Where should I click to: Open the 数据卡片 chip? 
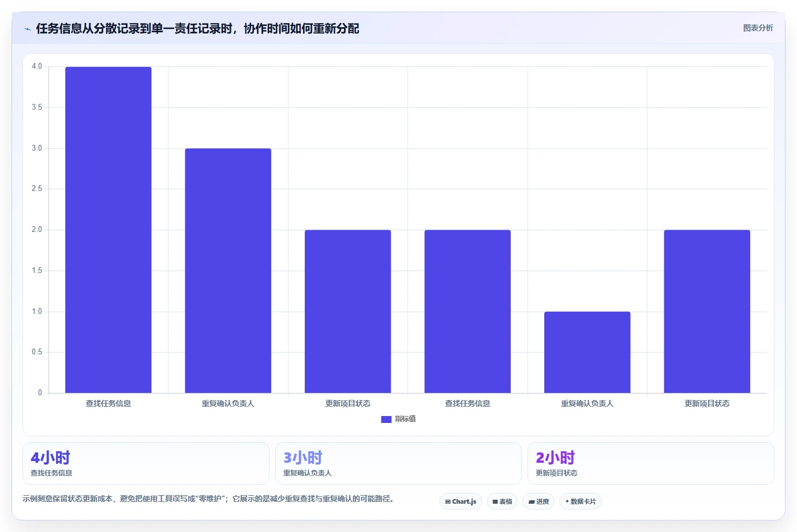[x=581, y=501]
